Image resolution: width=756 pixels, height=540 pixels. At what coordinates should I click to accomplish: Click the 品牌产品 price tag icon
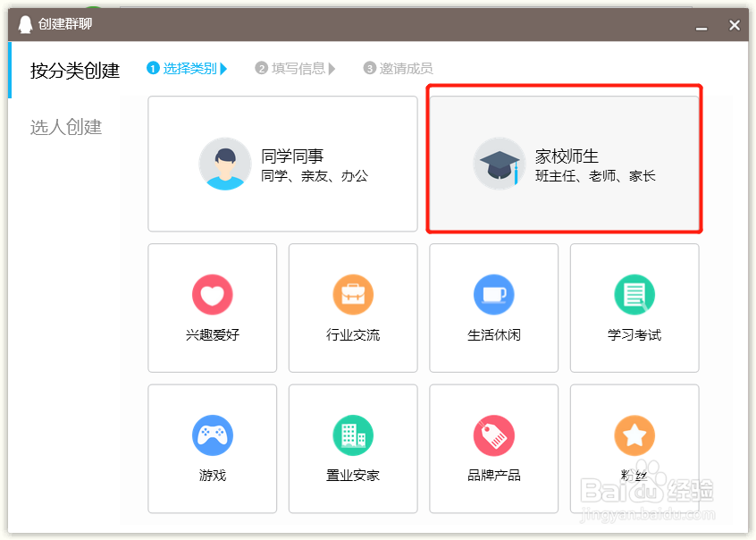click(493, 435)
